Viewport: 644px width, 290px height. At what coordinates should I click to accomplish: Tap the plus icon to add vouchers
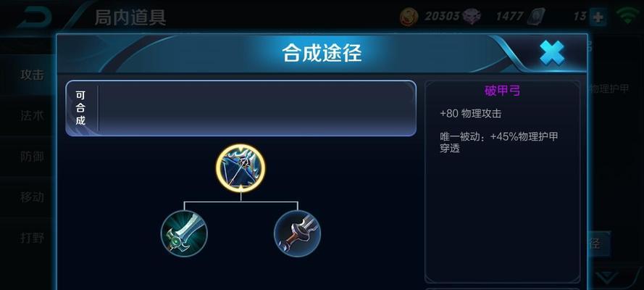pos(598,17)
